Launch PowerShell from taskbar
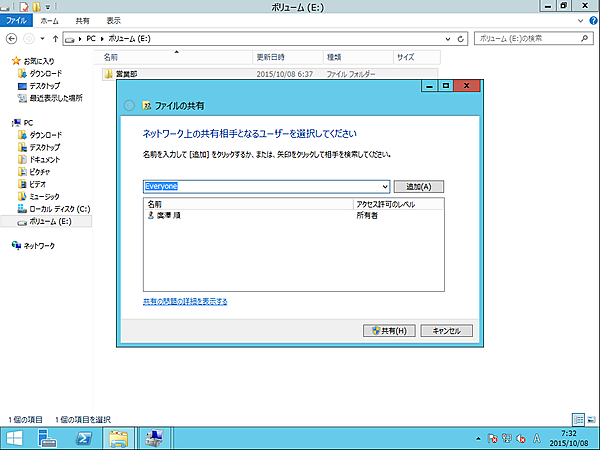Viewport: 600px width, 450px height. 84,439
